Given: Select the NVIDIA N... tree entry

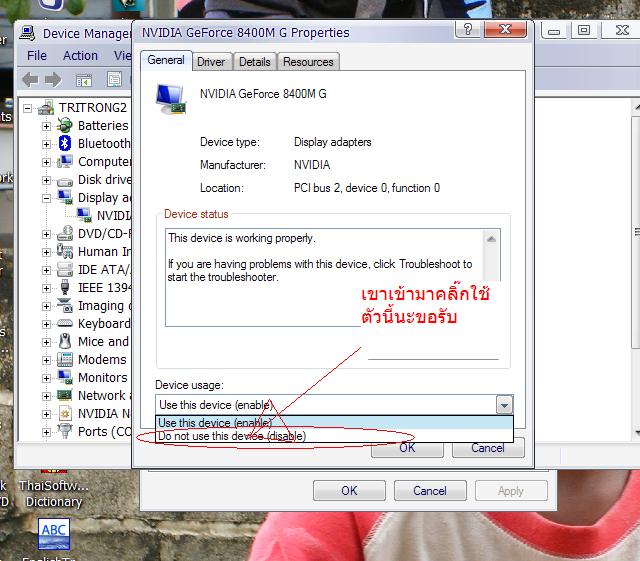Looking at the screenshot, I should [104, 413].
